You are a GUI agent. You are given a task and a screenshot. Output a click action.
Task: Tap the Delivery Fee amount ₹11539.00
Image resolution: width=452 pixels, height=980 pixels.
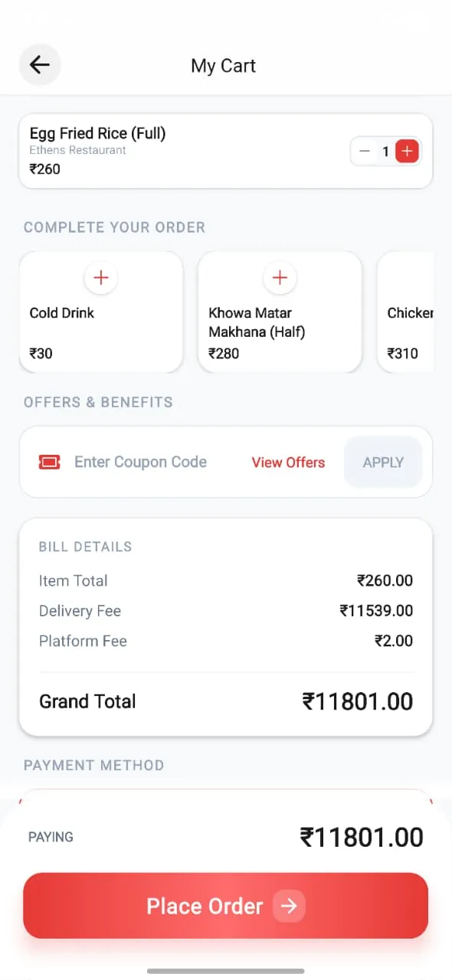[x=377, y=610]
